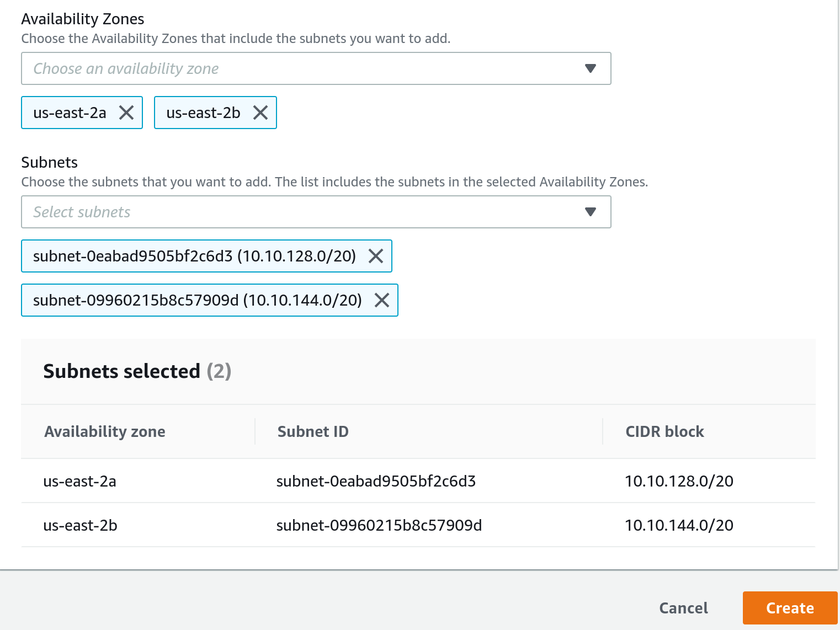Click the Subnets selected (2) heading
The image size is (840, 630).
point(137,371)
